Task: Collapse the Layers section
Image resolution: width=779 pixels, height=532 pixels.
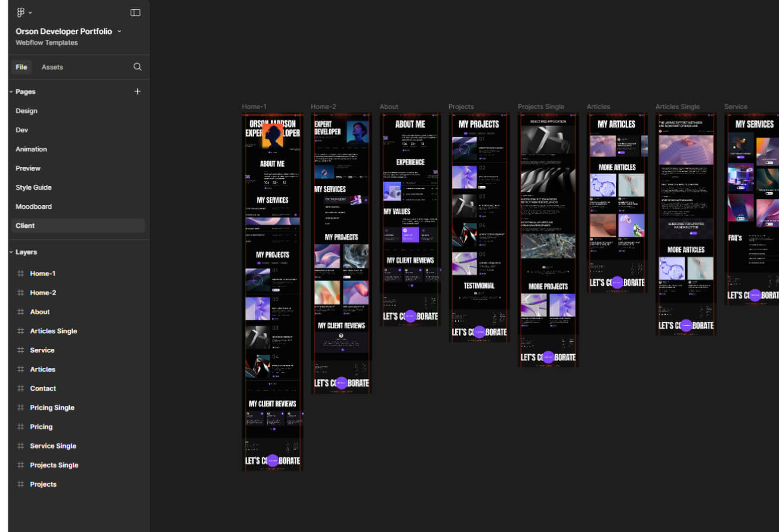Action: click(x=11, y=252)
